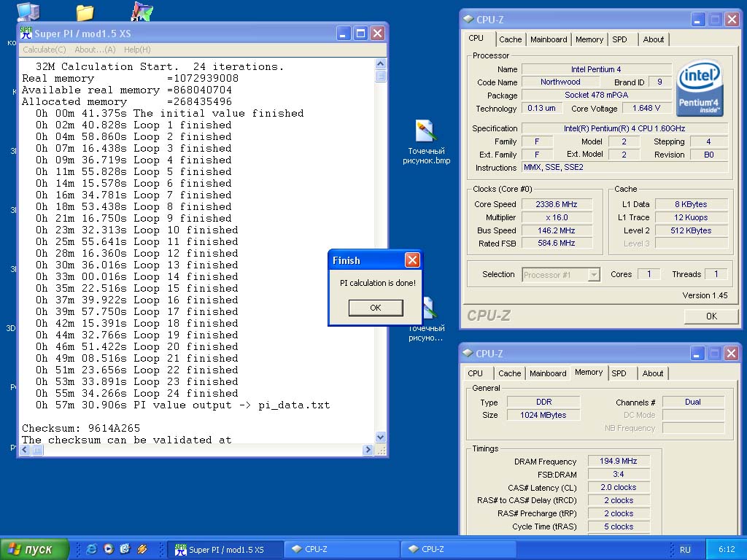Image resolution: width=747 pixels, height=560 pixels.
Task: Close the Finish dialog with X
Action: tap(412, 260)
